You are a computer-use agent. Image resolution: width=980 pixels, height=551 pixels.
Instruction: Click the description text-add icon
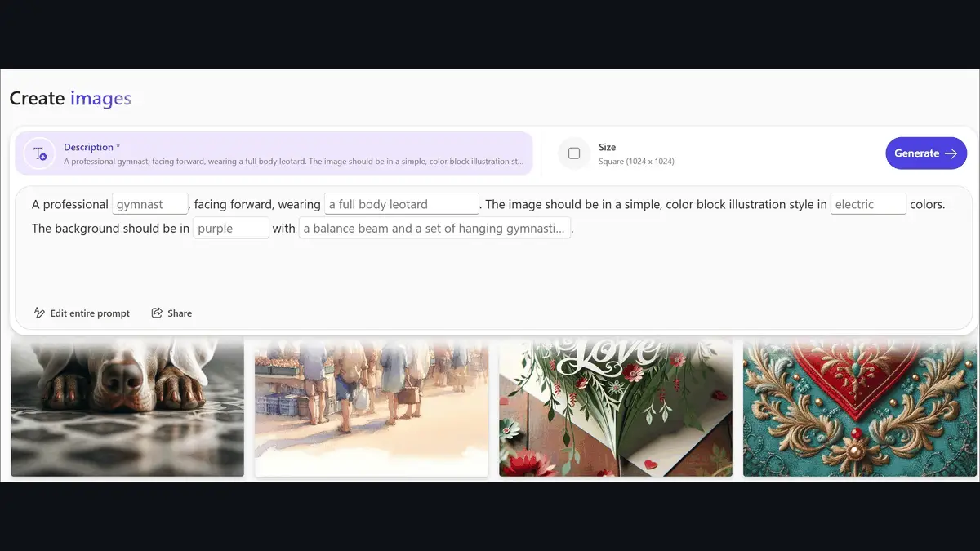tap(39, 153)
